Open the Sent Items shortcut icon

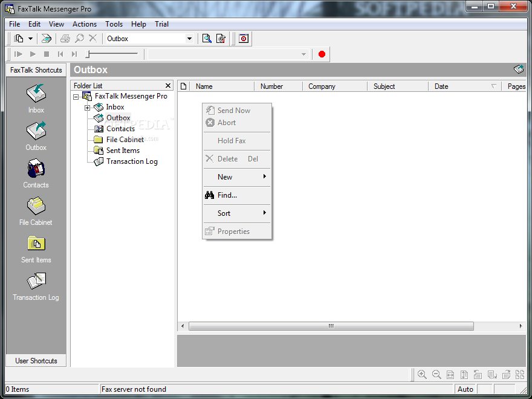coord(36,243)
